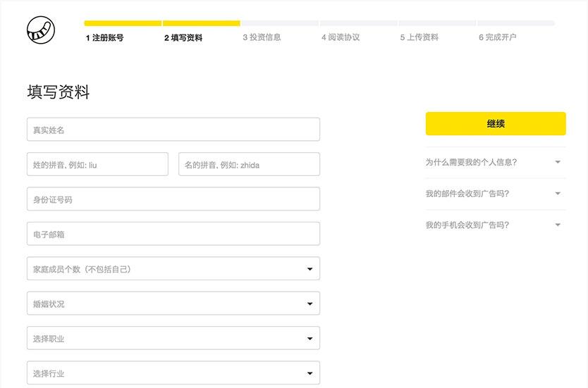588x388 pixels.
Task: Focus the 名的拼音 input field
Action: [249, 164]
